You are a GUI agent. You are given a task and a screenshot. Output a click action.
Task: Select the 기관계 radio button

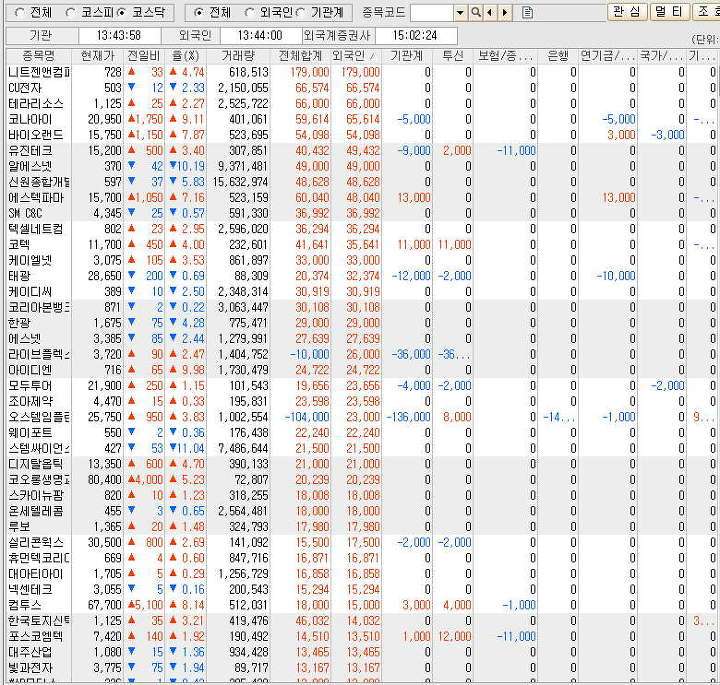pos(300,13)
